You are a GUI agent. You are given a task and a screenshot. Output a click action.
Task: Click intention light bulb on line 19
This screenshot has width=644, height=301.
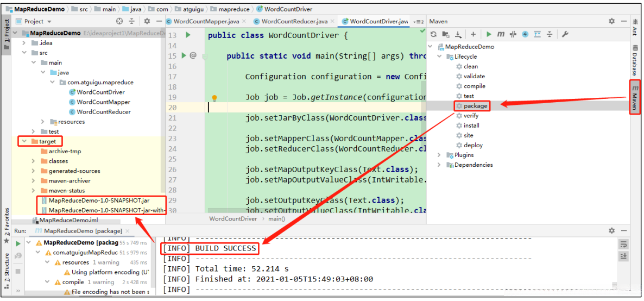tap(214, 98)
